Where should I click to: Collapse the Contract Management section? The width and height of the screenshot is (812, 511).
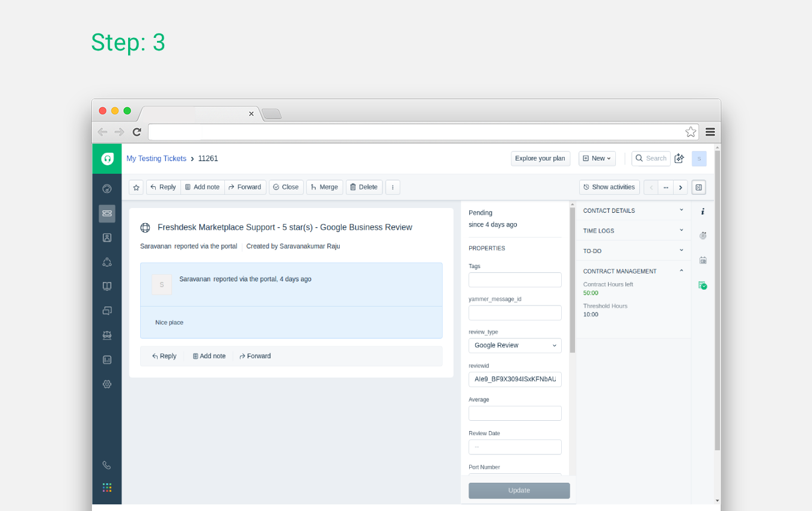tap(633, 271)
